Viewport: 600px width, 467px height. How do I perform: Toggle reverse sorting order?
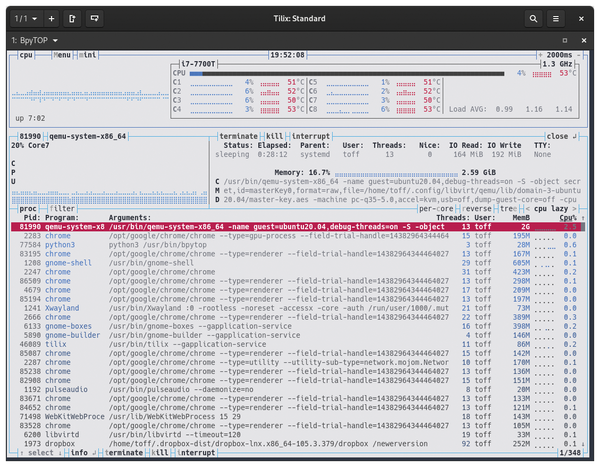[x=477, y=209]
